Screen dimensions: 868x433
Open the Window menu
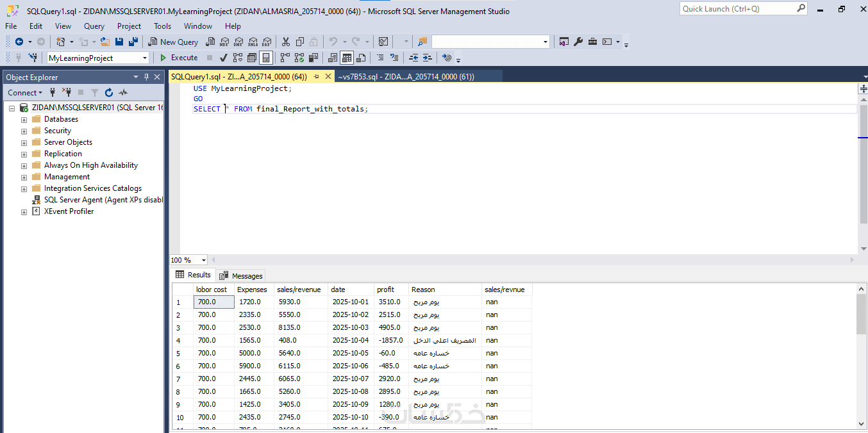[198, 26]
